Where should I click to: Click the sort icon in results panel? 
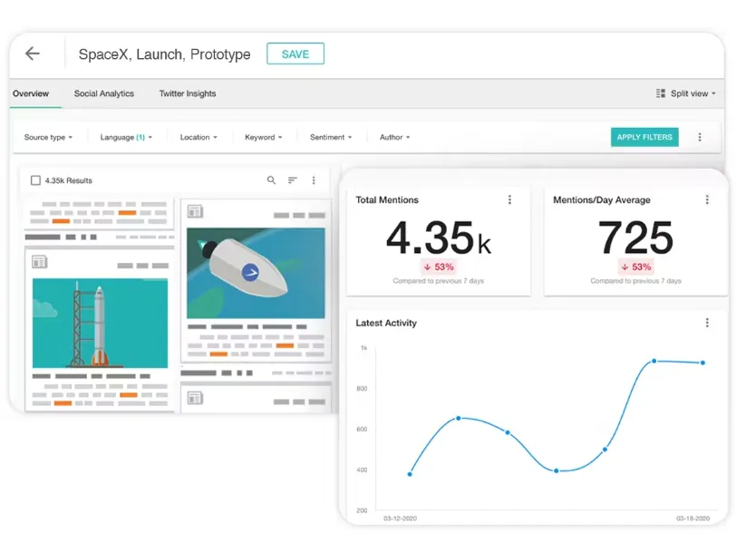coord(293,179)
